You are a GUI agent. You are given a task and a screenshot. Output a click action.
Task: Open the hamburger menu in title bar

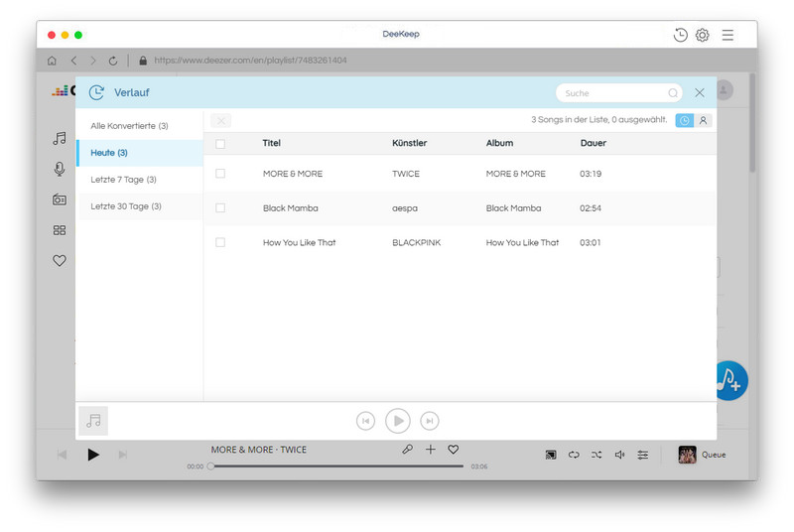(x=728, y=35)
